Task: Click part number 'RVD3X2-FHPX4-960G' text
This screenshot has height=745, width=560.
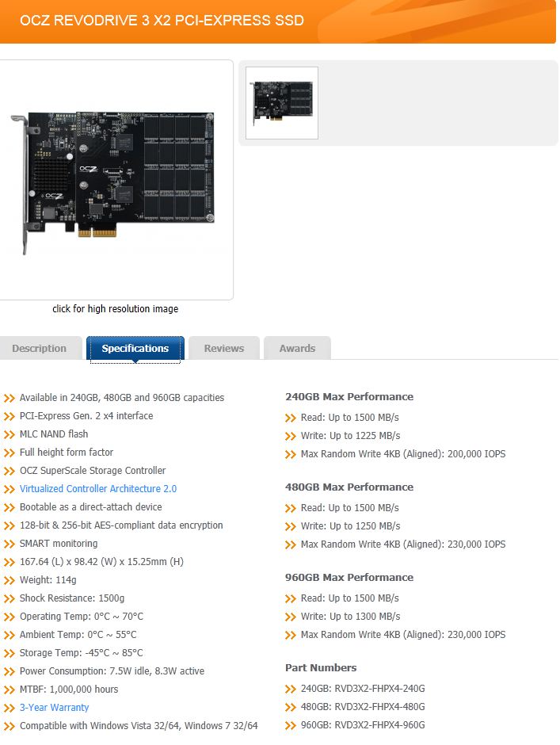Action: click(x=379, y=725)
